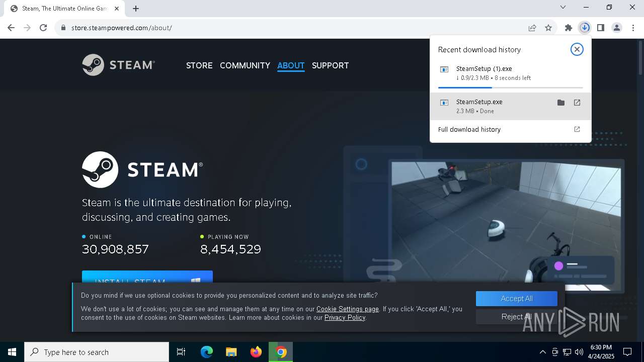644x362 pixels.
Task: Toggle the Chrome side panel
Action: pos(601,28)
